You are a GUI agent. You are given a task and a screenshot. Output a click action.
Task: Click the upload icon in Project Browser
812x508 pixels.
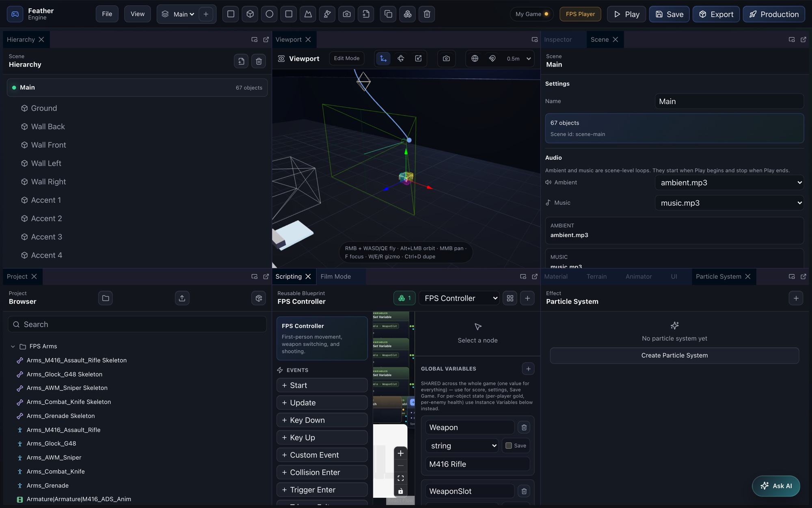[x=182, y=298]
